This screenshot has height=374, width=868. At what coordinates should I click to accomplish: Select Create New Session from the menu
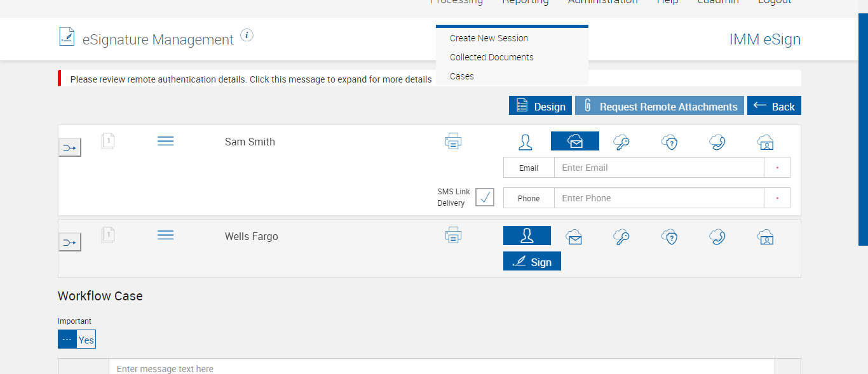pos(489,38)
